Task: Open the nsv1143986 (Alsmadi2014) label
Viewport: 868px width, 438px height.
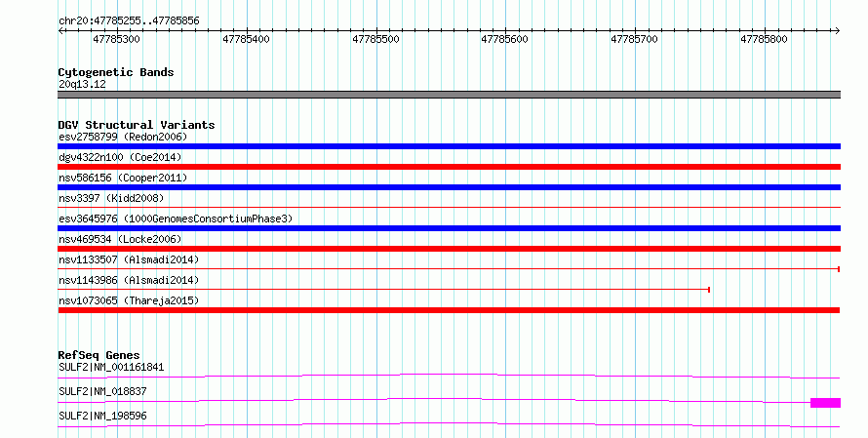Action: [129, 280]
